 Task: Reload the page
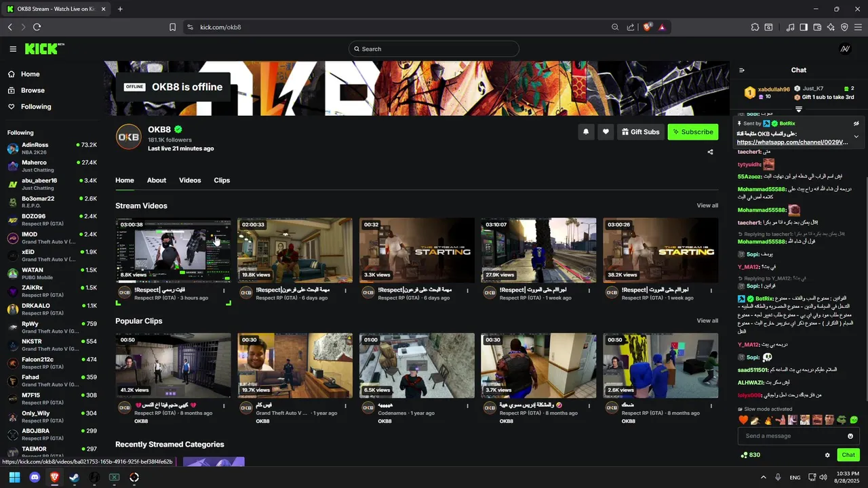tap(37, 27)
